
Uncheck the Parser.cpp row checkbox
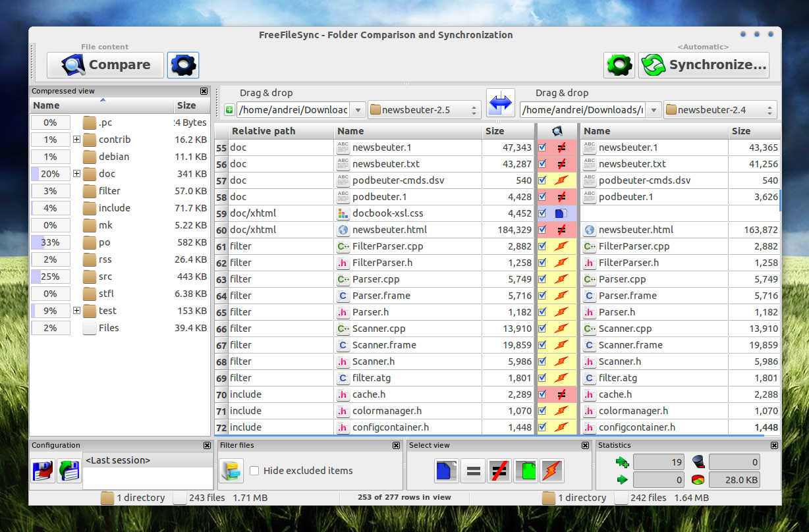tap(542, 279)
